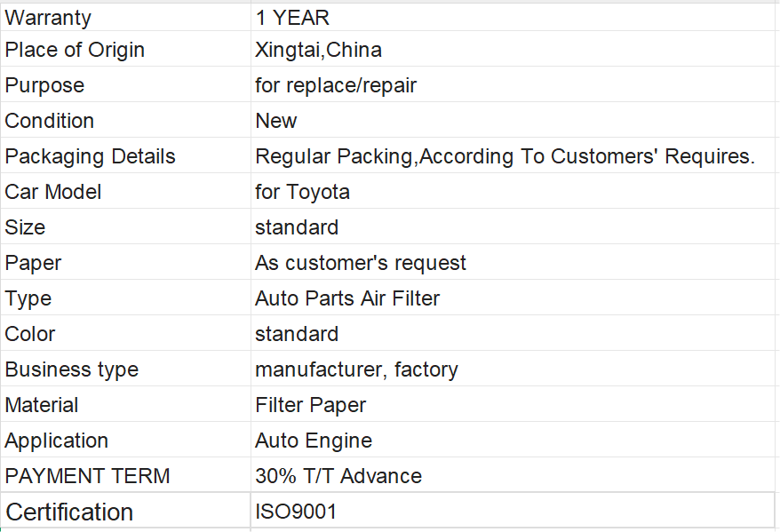Image resolution: width=780 pixels, height=532 pixels.
Task: Select the 'Regular Packing' description cell
Action: click(505, 156)
